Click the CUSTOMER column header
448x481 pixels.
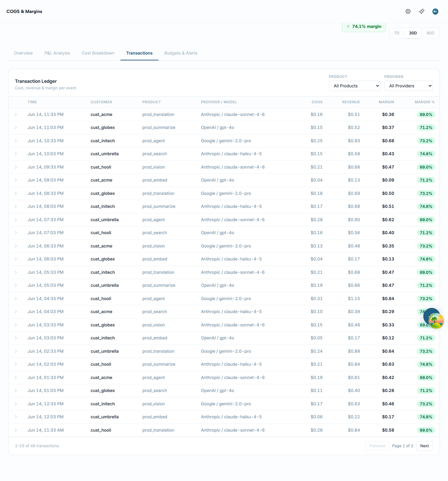(x=101, y=102)
